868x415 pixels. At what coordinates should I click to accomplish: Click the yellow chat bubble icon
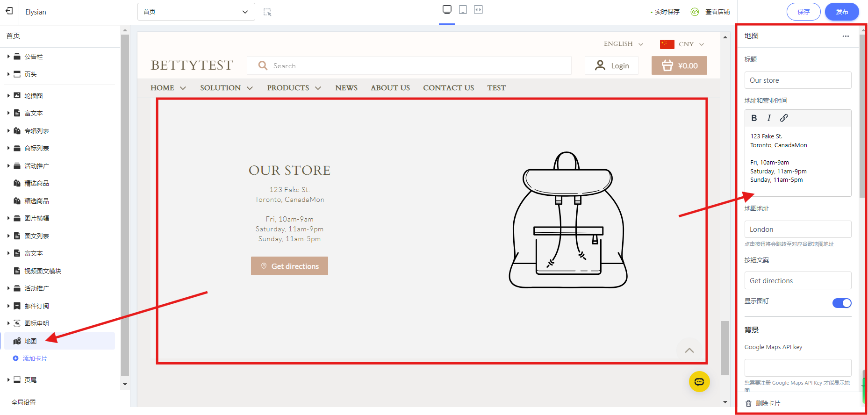[x=699, y=382]
